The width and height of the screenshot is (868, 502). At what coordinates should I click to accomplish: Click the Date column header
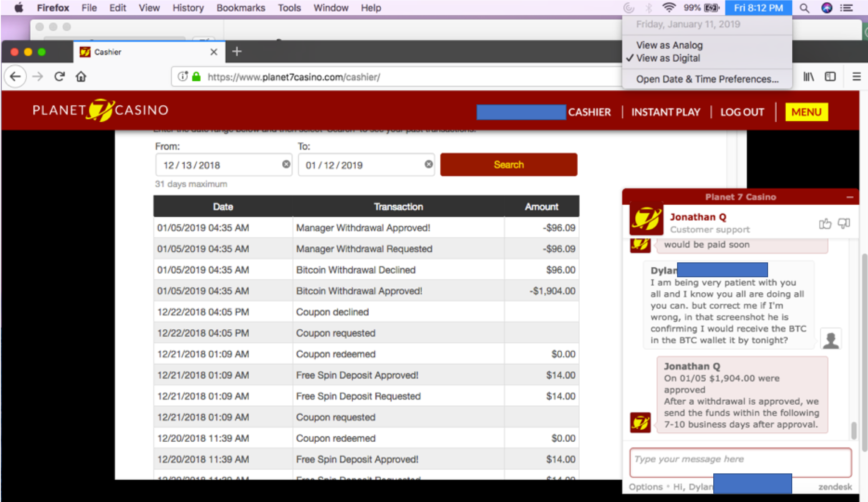(x=223, y=207)
